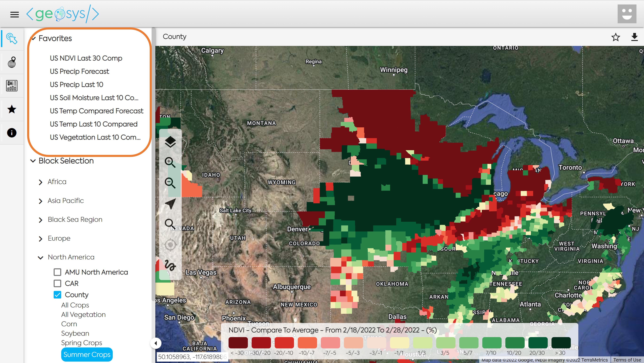This screenshot has height=363, width=644.
Task: Click the navigation arrow map tool
Action: click(171, 204)
